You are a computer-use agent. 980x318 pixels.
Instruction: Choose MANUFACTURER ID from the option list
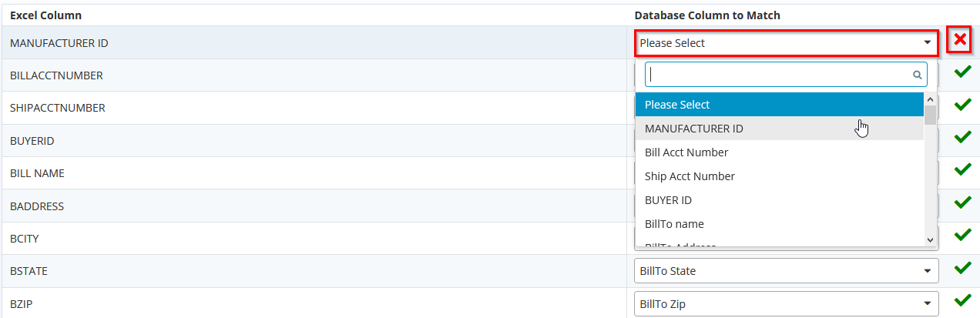pyautogui.click(x=780, y=129)
